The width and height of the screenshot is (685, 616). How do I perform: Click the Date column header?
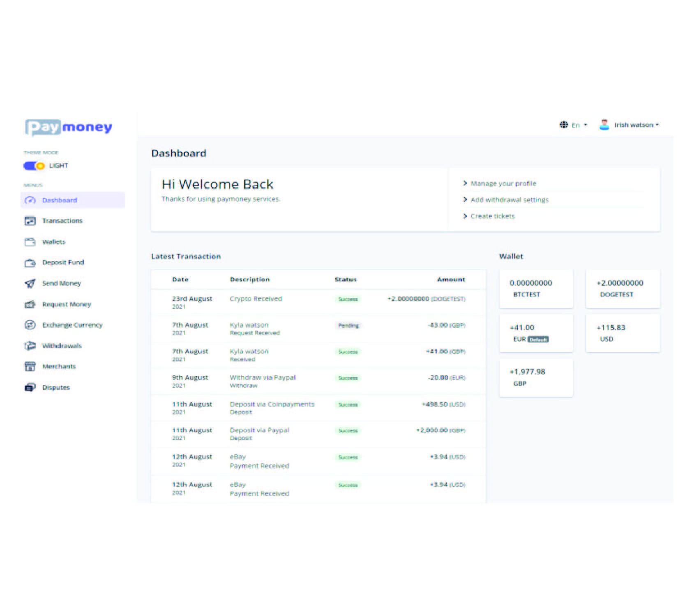coord(180,280)
